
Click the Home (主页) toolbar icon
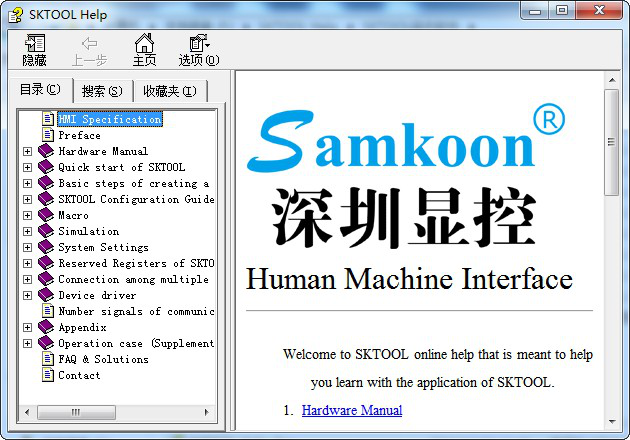pyautogui.click(x=144, y=50)
